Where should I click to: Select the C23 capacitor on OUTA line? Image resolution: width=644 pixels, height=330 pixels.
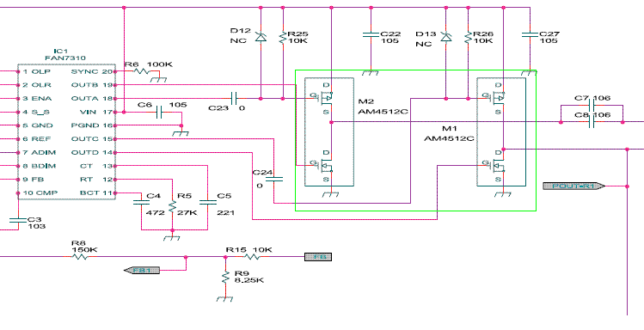click(234, 99)
